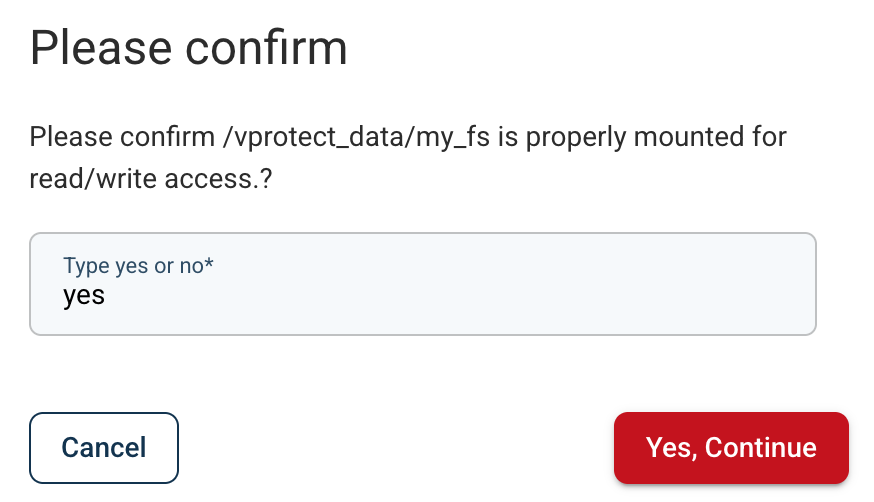Click the 'Please confirm' dialog heading
This screenshot has height=502, width=874.
pyautogui.click(x=189, y=48)
